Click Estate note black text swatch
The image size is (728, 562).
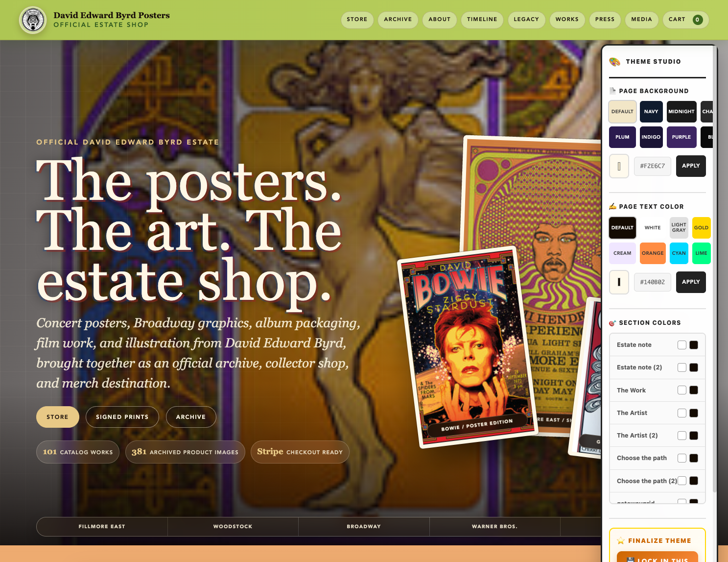pyautogui.click(x=694, y=345)
